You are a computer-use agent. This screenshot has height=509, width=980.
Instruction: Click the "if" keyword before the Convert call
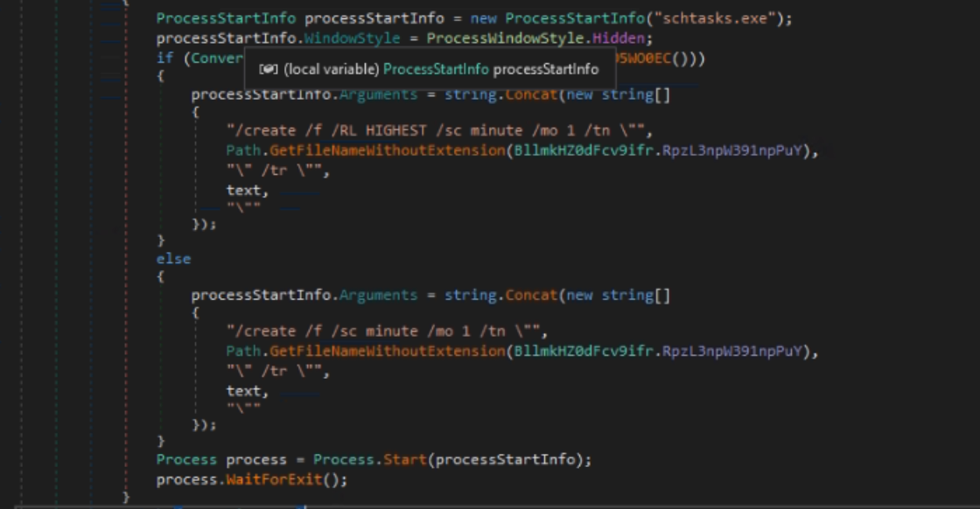click(x=164, y=59)
